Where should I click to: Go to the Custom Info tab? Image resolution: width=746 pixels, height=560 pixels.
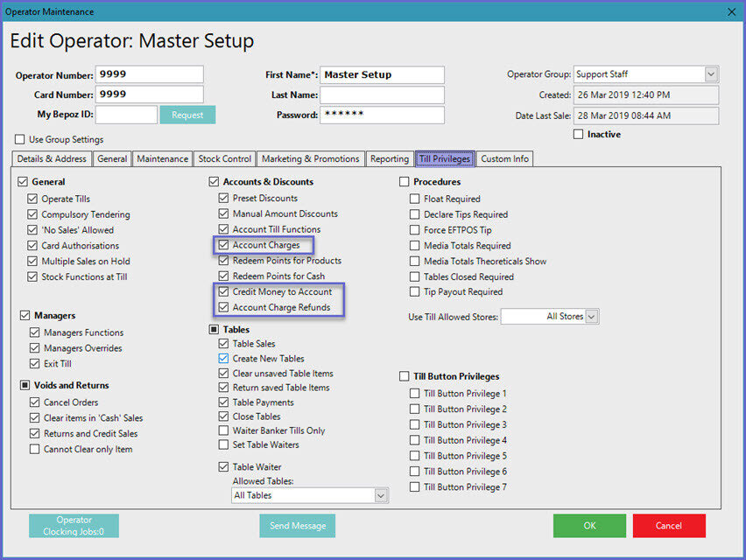pyautogui.click(x=504, y=159)
